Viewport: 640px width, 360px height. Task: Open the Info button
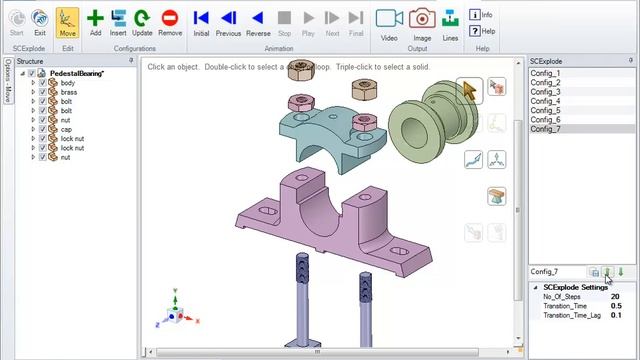click(x=481, y=15)
